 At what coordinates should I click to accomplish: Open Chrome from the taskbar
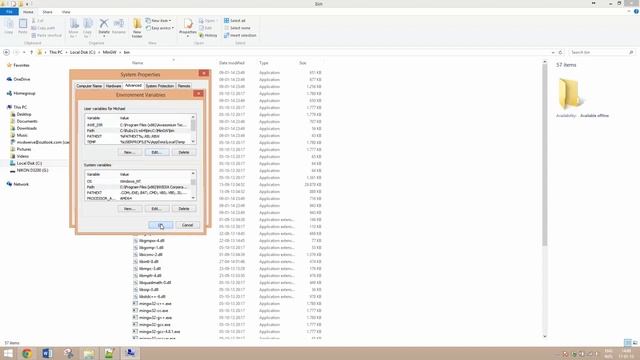tap(27, 353)
